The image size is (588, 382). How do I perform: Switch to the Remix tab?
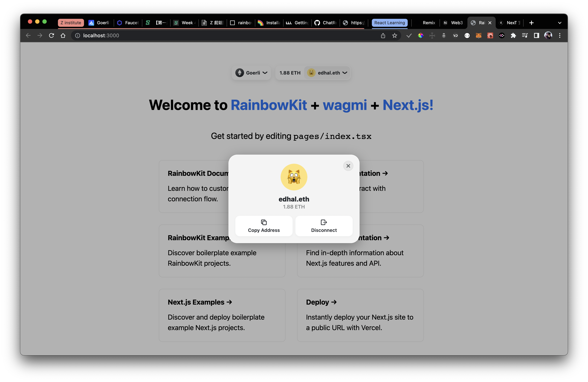coord(429,23)
